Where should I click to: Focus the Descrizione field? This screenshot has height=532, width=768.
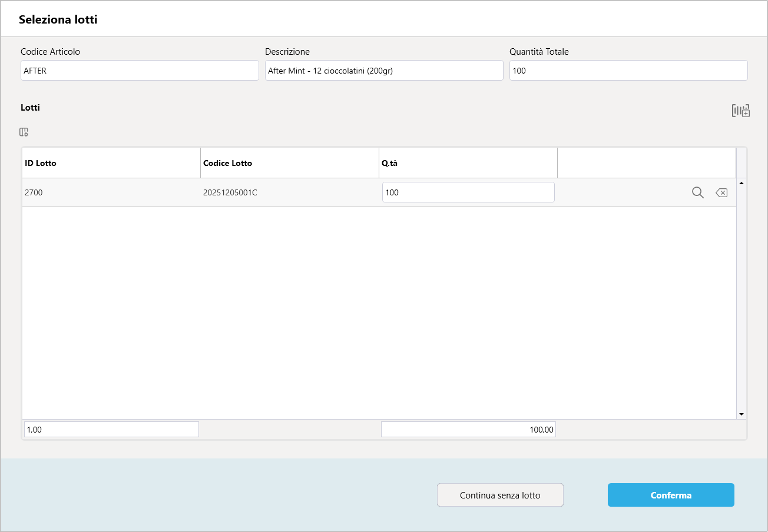point(384,71)
